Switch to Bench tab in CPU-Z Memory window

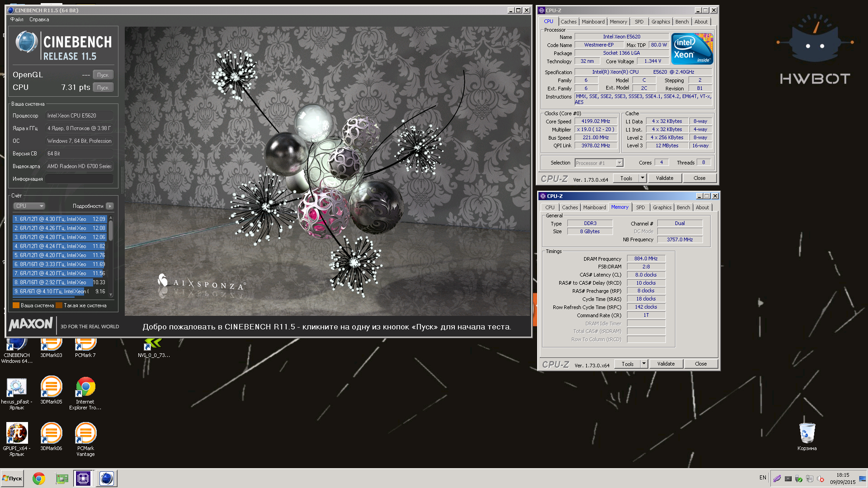tap(684, 207)
